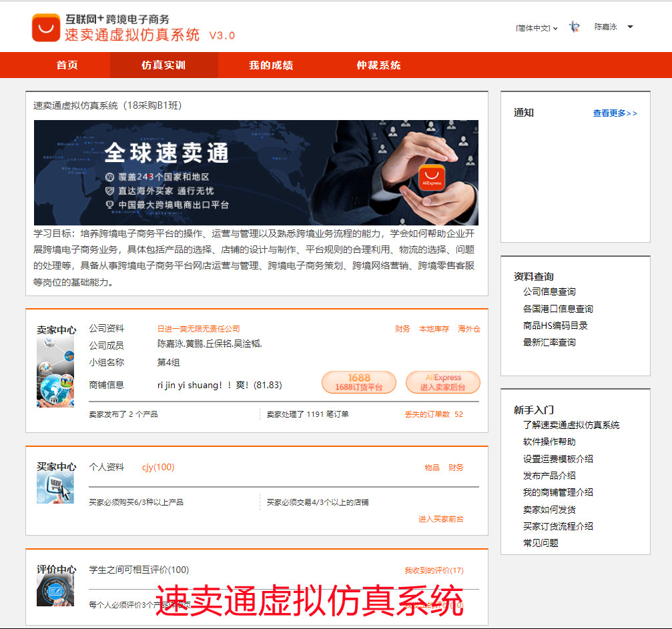This screenshot has width=672, height=629.
Task: Open the language selector 简体中文 dropdown
Action: pos(537,28)
